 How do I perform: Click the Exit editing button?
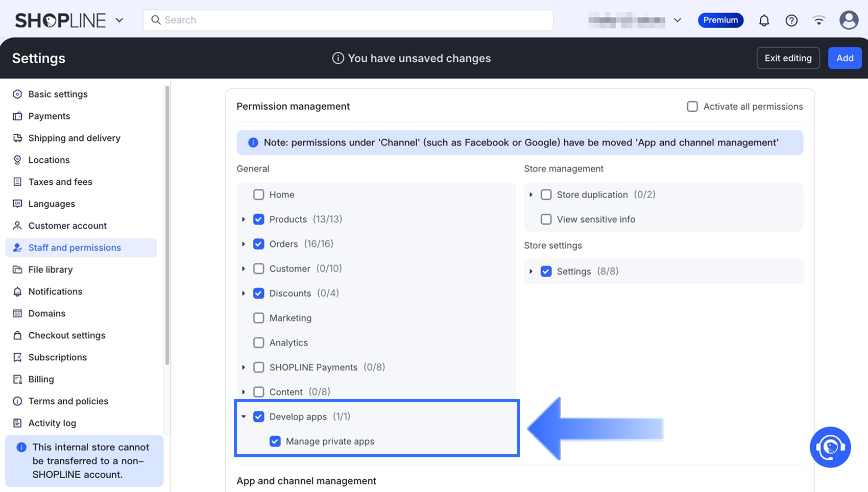tap(788, 58)
